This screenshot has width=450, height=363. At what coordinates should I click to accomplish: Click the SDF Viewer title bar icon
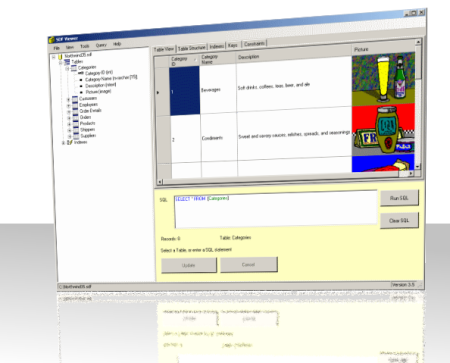tap(52, 40)
